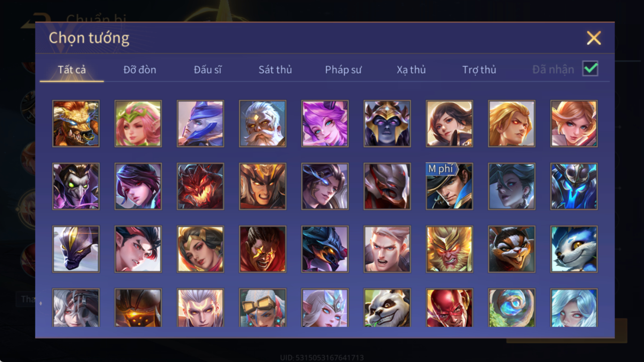Viewport: 644px width, 362px height.
Task: Select the orange horned beast hero
Action: tap(76, 124)
